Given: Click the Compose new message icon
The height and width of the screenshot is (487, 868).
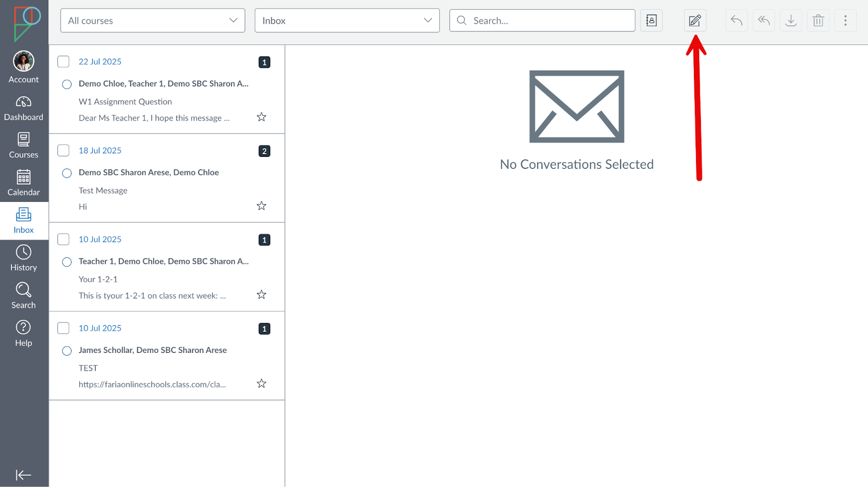Looking at the screenshot, I should 694,21.
